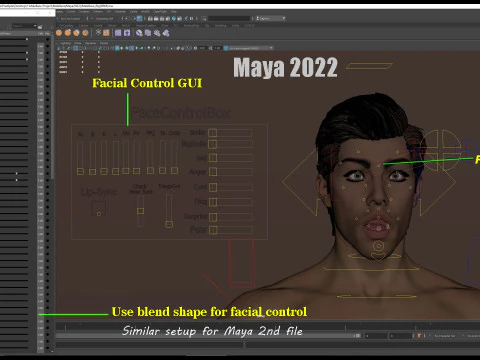Screen dimensions: 480x360
Task: Click the Cool slider handle
Action: pyautogui.click(x=213, y=187)
